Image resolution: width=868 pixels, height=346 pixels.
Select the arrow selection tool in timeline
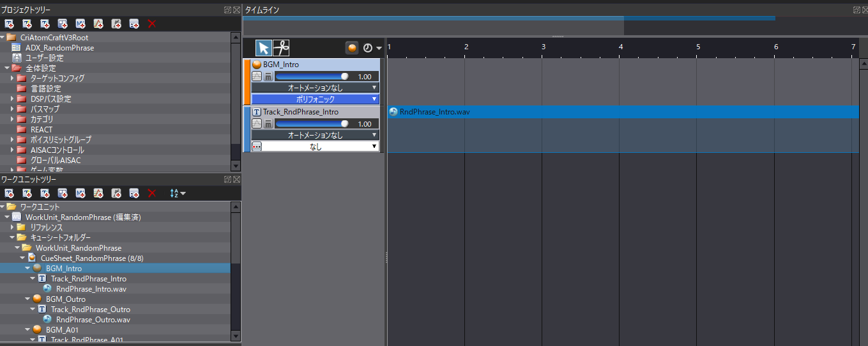pyautogui.click(x=264, y=48)
